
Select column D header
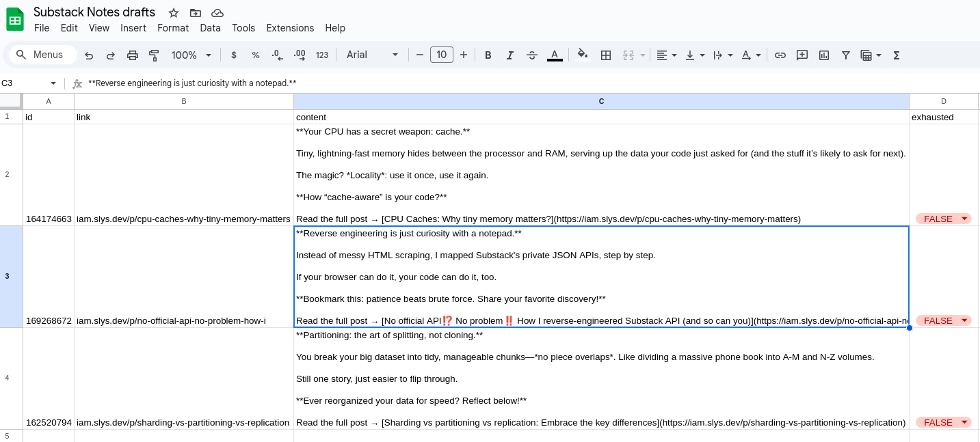(x=944, y=101)
